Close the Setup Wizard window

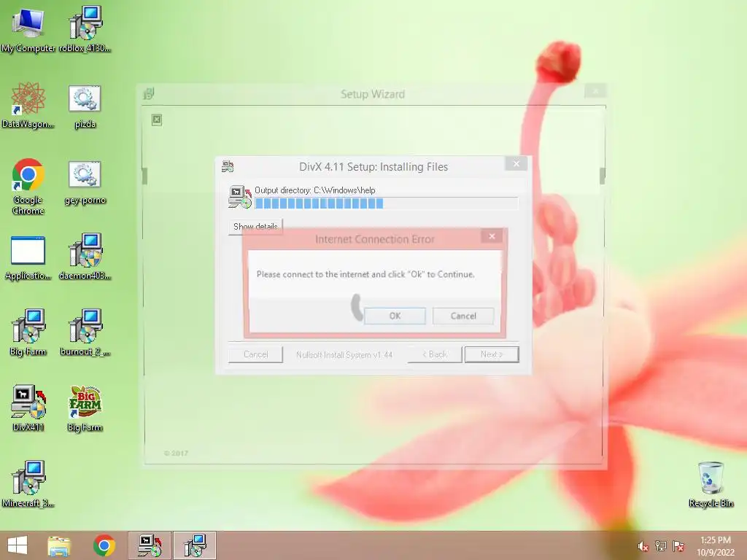pyautogui.click(x=595, y=91)
